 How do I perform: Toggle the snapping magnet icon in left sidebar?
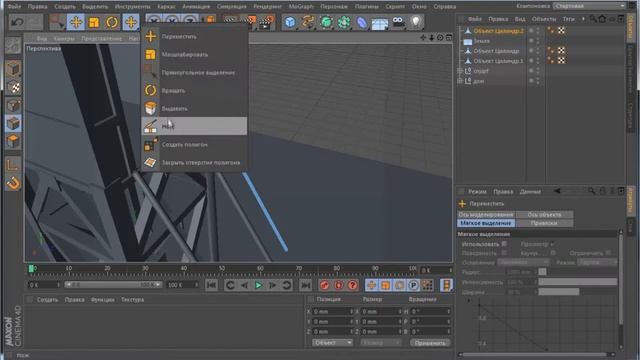13,183
